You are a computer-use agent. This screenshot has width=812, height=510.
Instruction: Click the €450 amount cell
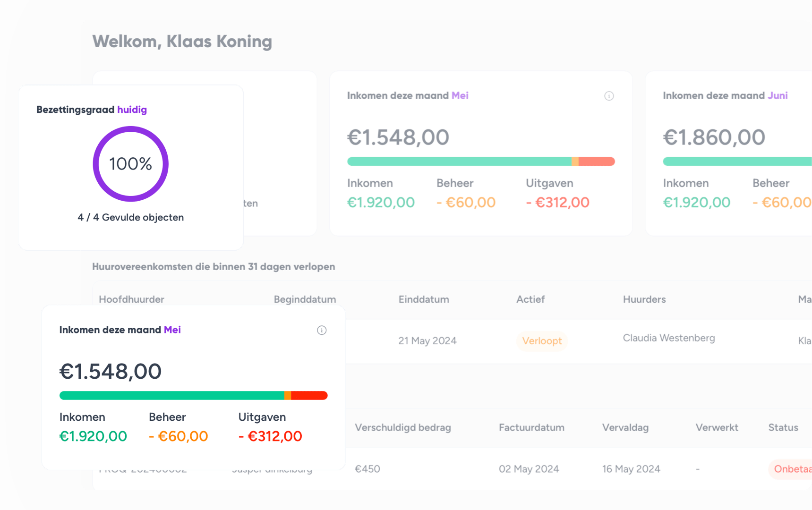tap(368, 469)
